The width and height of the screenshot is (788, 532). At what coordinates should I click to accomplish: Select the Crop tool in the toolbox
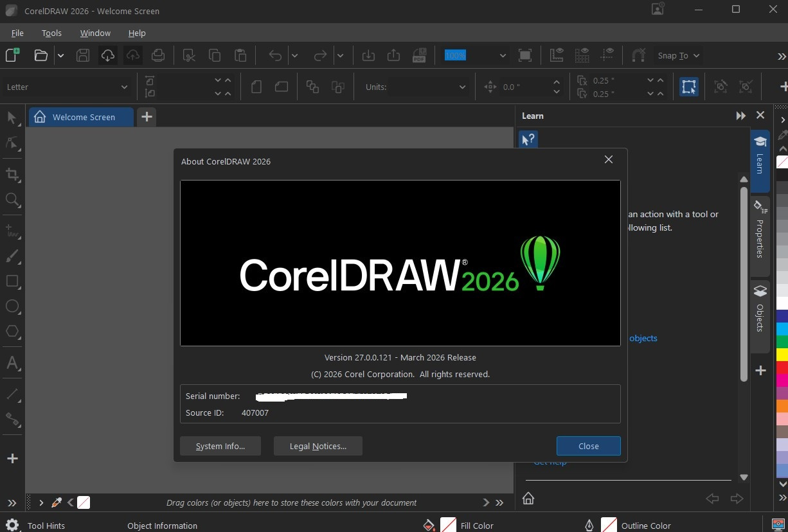12,174
